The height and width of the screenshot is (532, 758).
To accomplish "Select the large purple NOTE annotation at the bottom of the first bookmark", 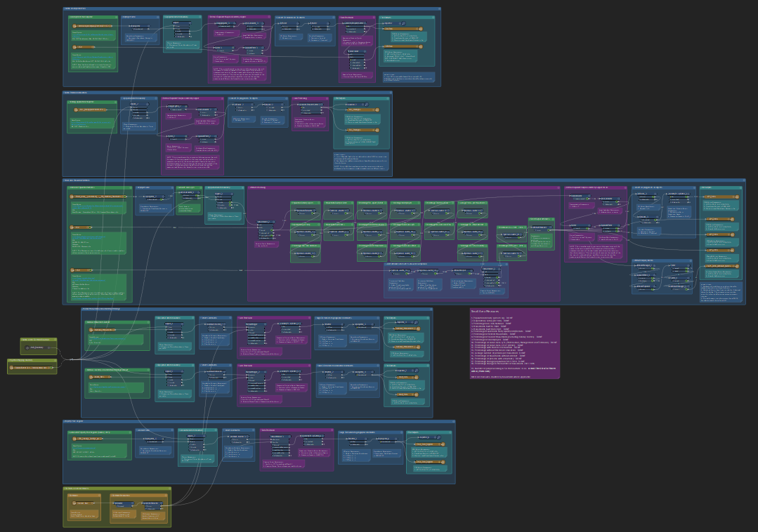I will [x=240, y=74].
